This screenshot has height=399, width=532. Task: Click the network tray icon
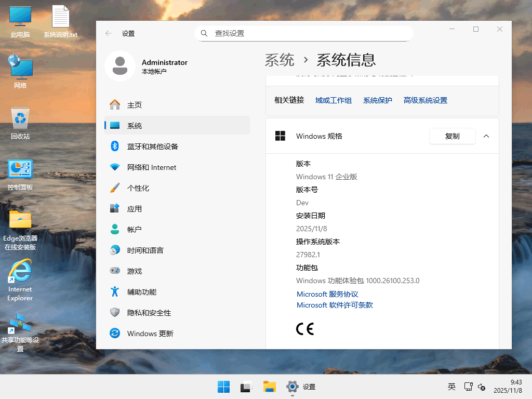(469, 387)
